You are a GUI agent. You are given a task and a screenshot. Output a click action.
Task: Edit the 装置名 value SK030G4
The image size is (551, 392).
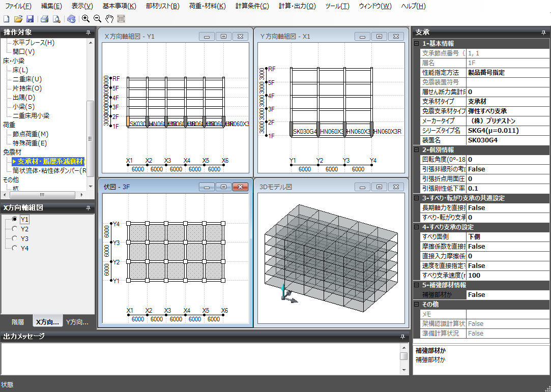pyautogui.click(x=508, y=140)
